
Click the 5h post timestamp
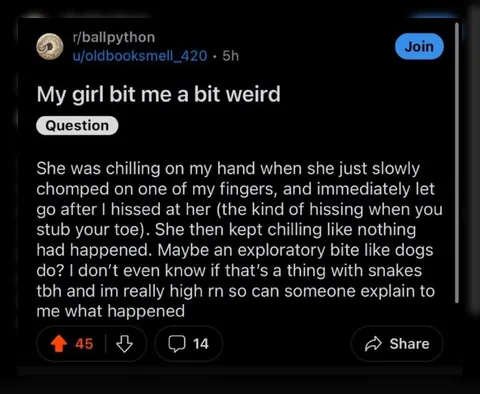pyautogui.click(x=231, y=56)
